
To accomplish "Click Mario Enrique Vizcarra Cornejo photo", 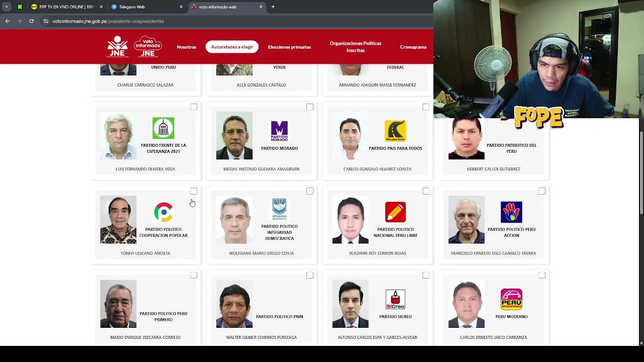I will 118,304.
